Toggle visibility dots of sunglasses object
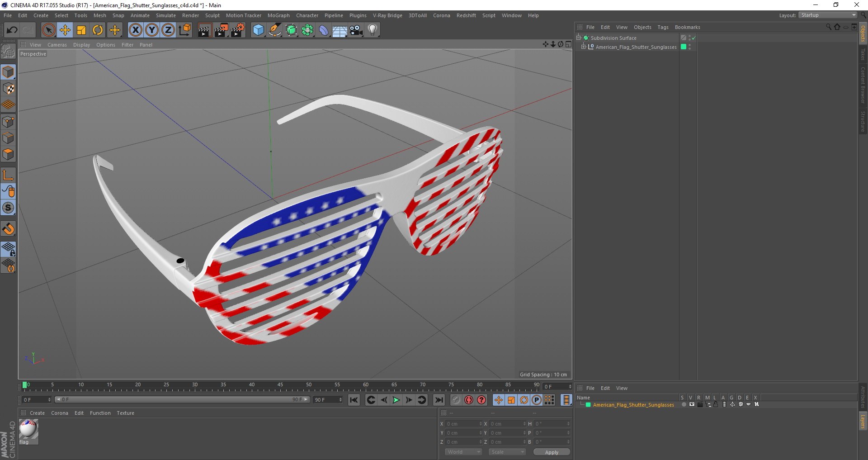 689,47
